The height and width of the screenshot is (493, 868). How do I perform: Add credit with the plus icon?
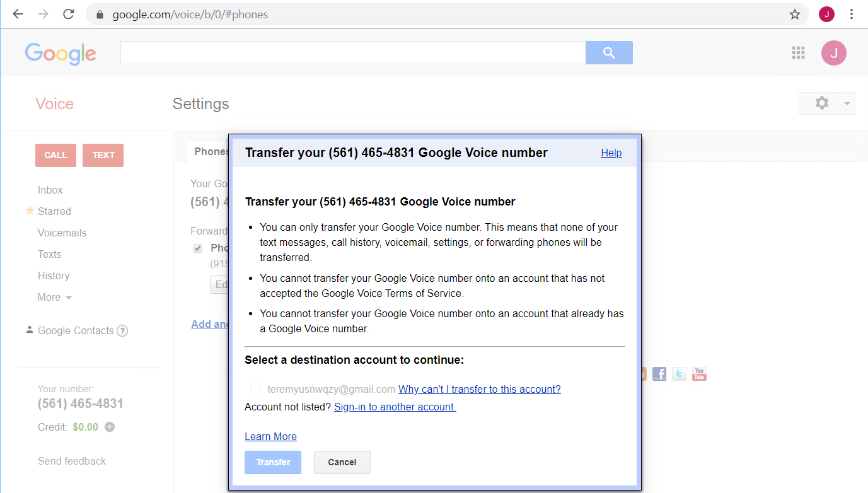[x=110, y=427]
